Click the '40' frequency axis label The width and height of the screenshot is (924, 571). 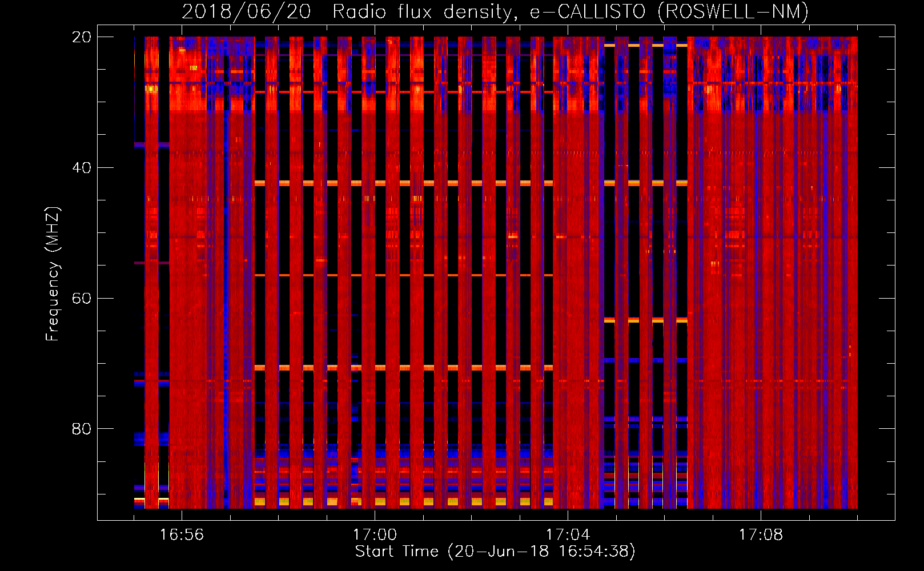pos(82,168)
